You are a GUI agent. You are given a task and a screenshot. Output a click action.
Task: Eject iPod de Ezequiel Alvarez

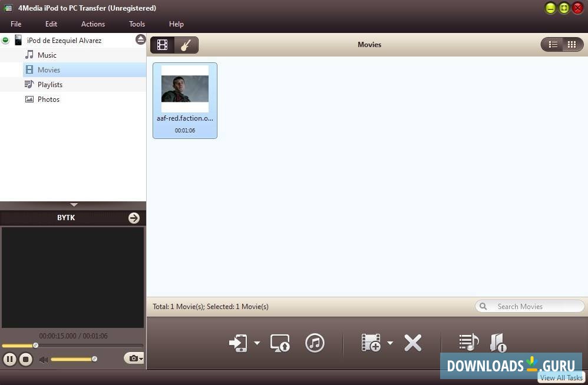140,39
